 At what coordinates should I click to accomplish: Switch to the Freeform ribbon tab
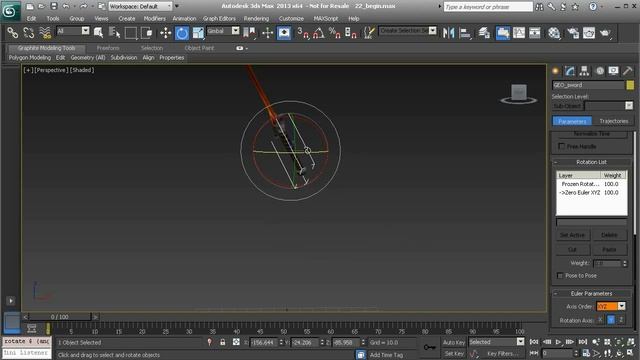(108, 48)
